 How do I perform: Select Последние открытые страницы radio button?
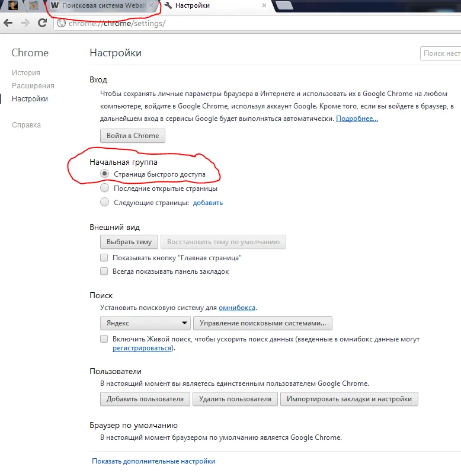coord(104,188)
